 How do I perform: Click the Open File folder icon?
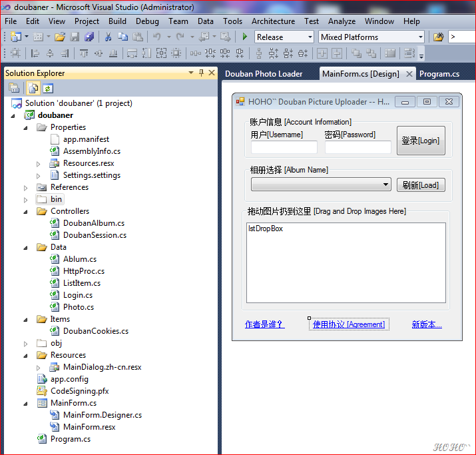[60, 37]
